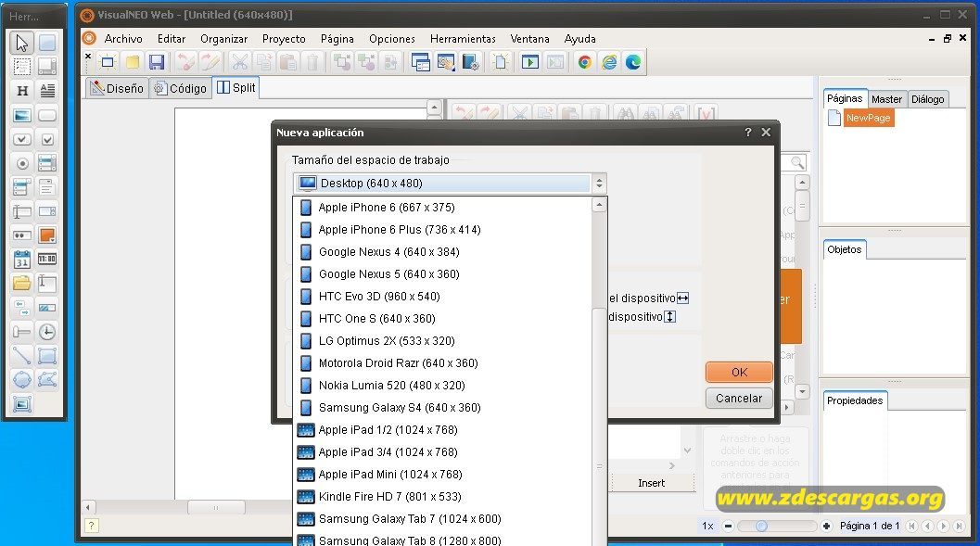Open a project with yellow folder icon

132,62
